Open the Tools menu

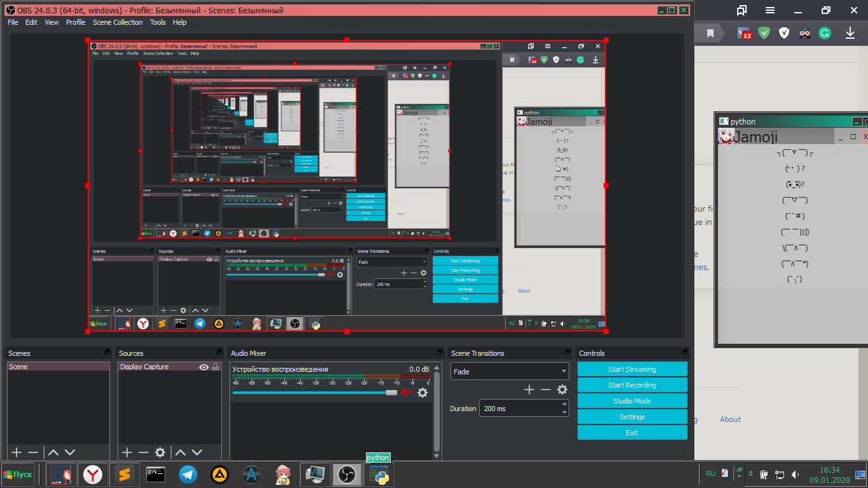point(158,22)
